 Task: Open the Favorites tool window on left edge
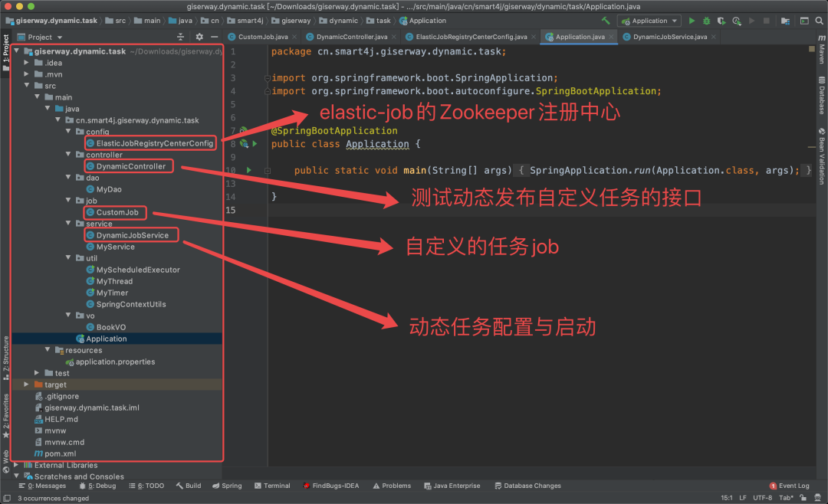point(6,416)
